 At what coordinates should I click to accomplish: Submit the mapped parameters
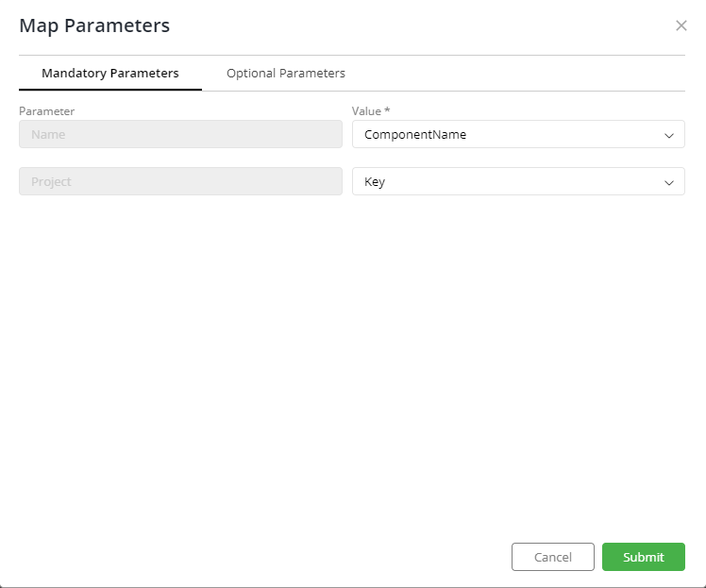(x=644, y=557)
